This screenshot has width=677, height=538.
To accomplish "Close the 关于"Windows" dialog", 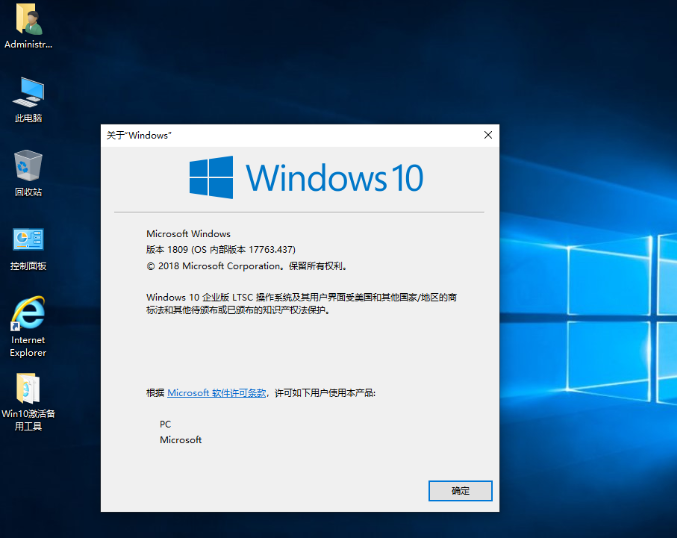I will tap(488, 135).
